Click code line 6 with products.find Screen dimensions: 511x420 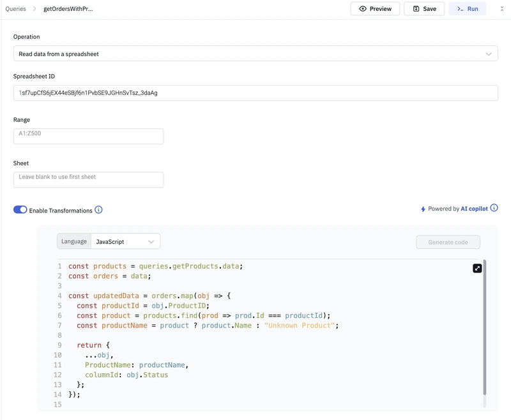click(x=203, y=315)
